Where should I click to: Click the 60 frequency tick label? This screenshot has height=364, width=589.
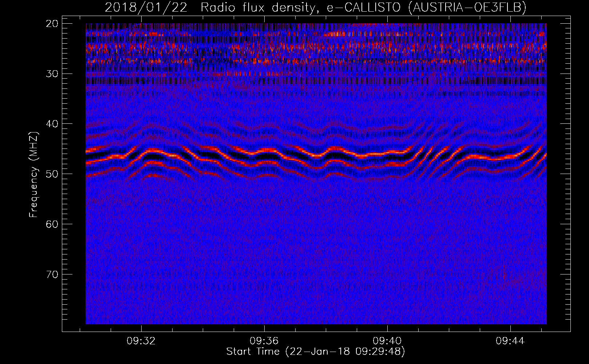coord(52,224)
